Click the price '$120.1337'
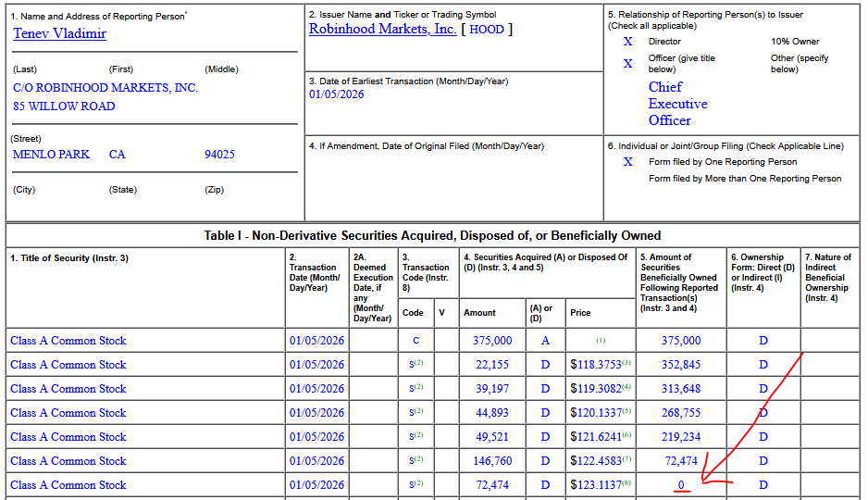 (x=596, y=413)
